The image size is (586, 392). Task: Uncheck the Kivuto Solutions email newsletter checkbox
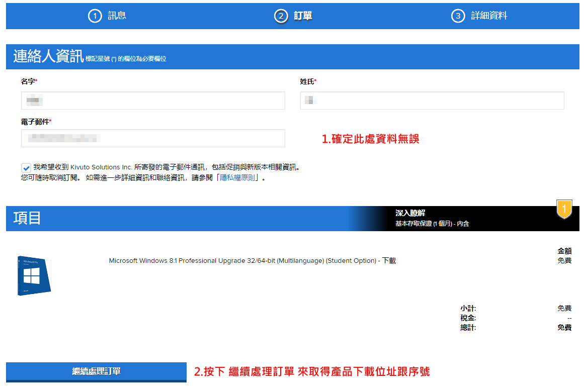pos(26,168)
